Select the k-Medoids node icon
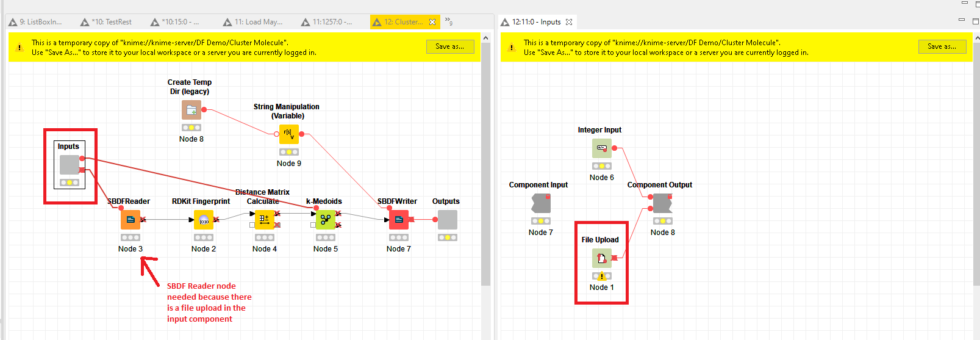980x340 pixels. pyautogui.click(x=326, y=220)
